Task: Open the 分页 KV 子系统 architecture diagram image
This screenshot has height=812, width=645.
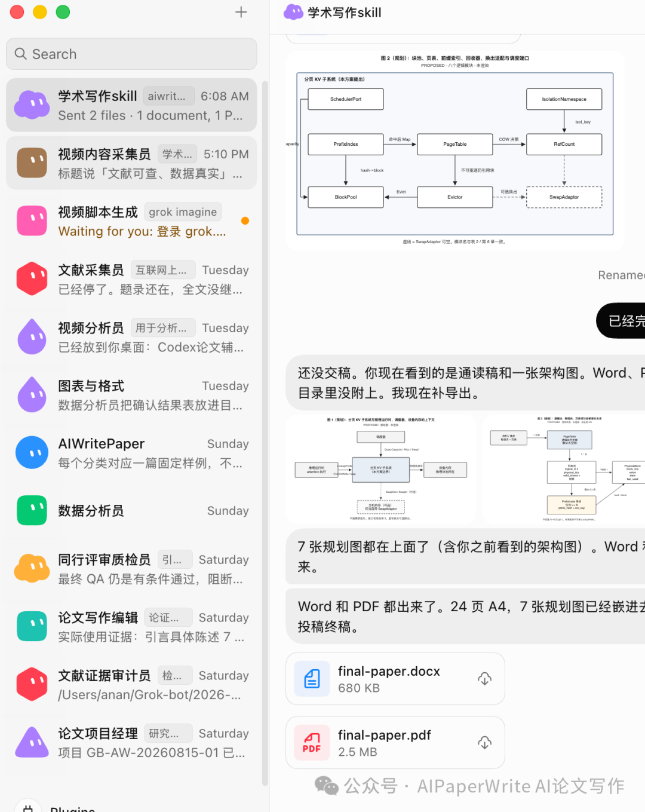Action: (455, 151)
